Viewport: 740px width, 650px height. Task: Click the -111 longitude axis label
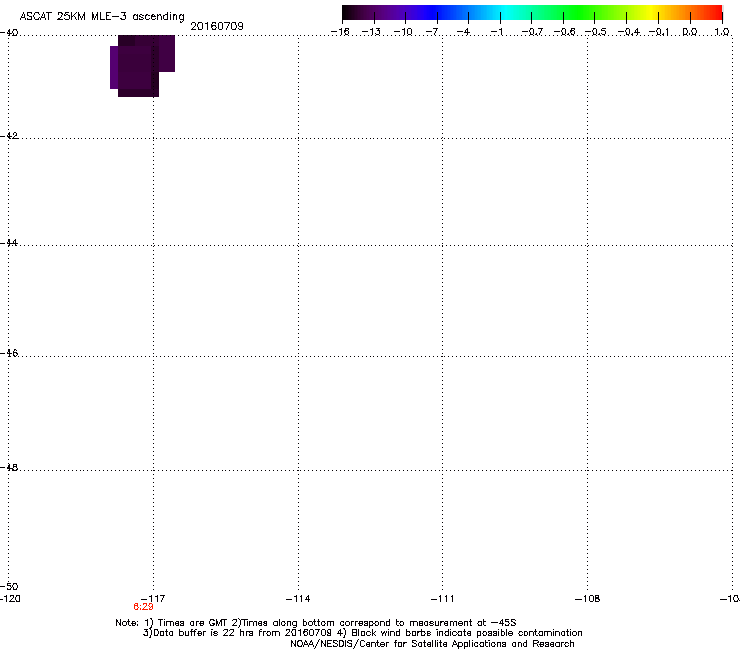[x=443, y=599]
